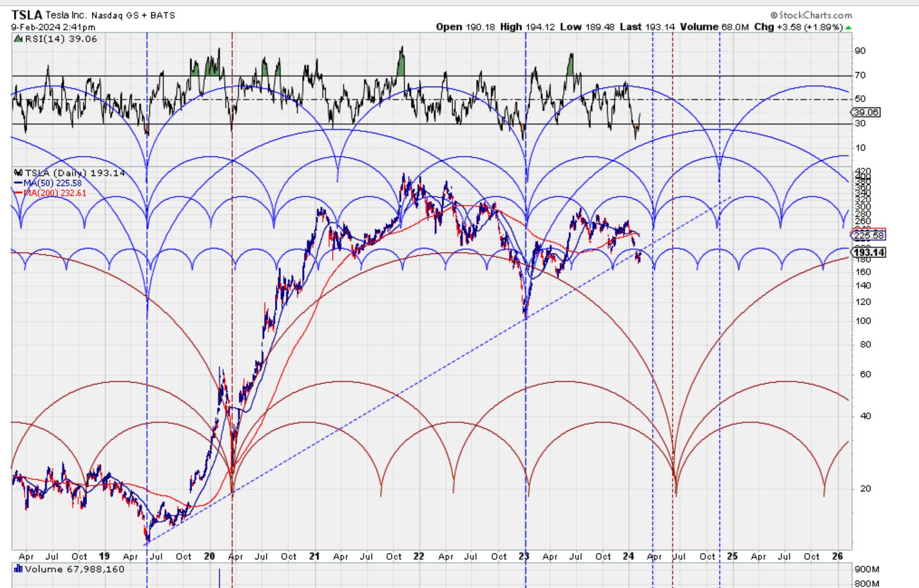
Task: Click the volume bars icon beside Volume 67,988,160
Action: click(18, 569)
